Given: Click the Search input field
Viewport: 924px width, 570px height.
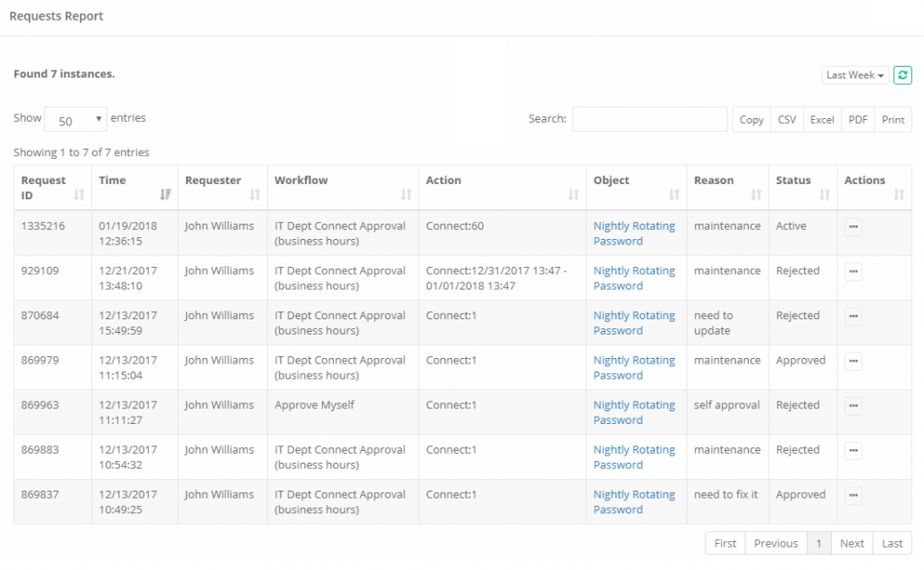Looking at the screenshot, I should (x=649, y=119).
